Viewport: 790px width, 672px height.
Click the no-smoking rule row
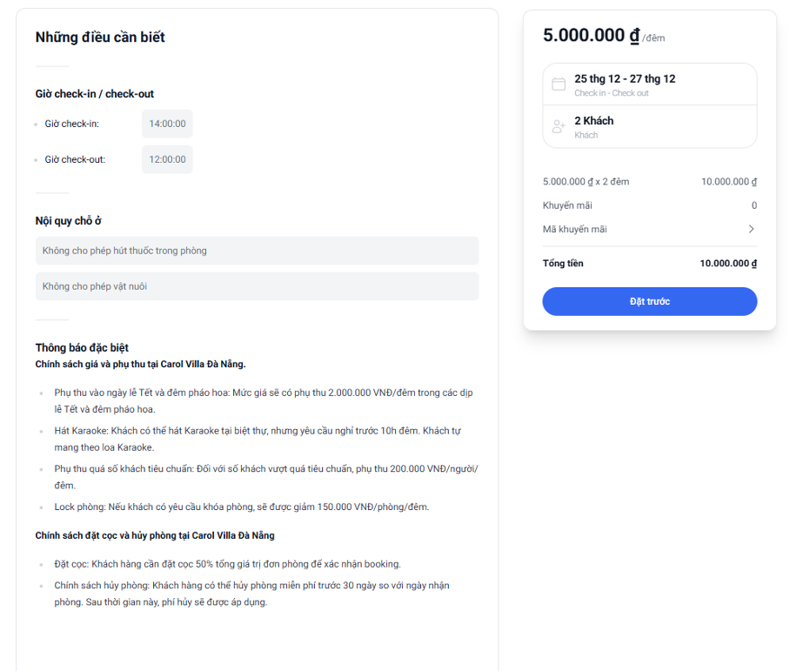coord(257,251)
